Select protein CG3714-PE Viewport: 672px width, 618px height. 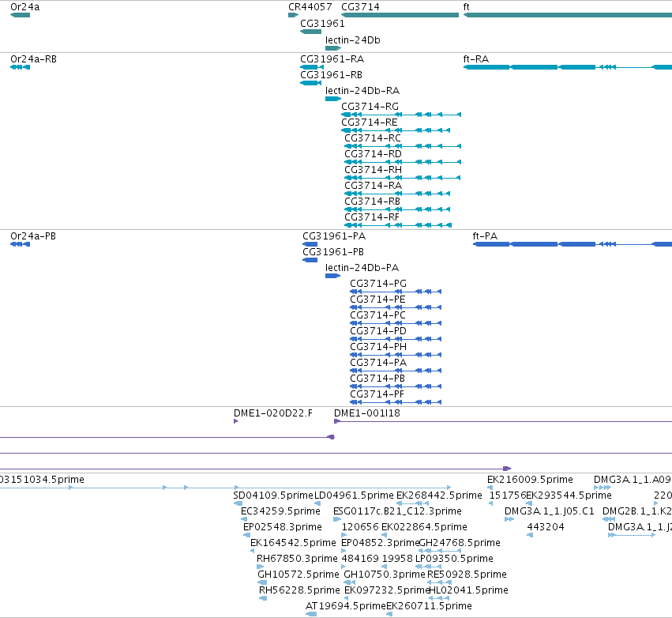point(396,307)
